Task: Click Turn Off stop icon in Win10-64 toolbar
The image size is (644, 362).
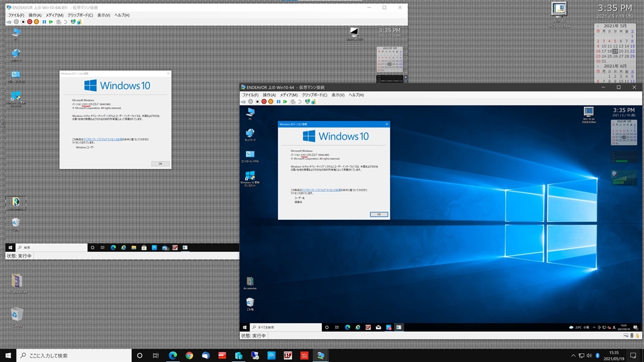Action: coord(257,102)
